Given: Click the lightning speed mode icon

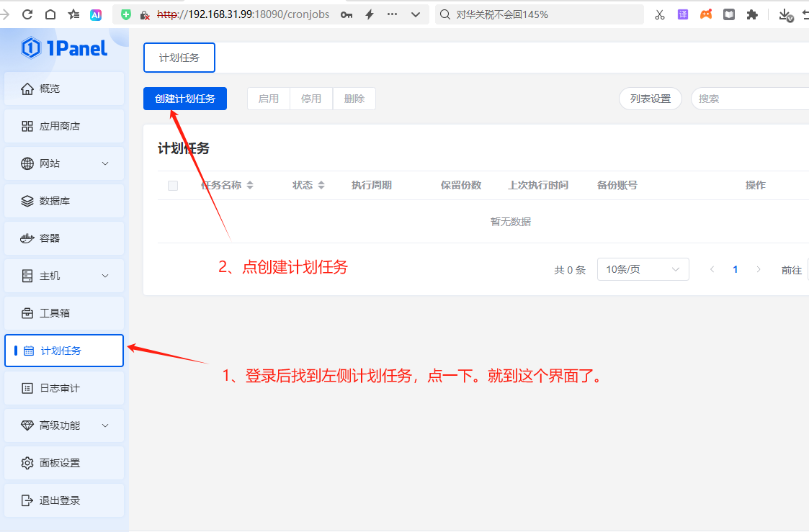Looking at the screenshot, I should pos(370,14).
